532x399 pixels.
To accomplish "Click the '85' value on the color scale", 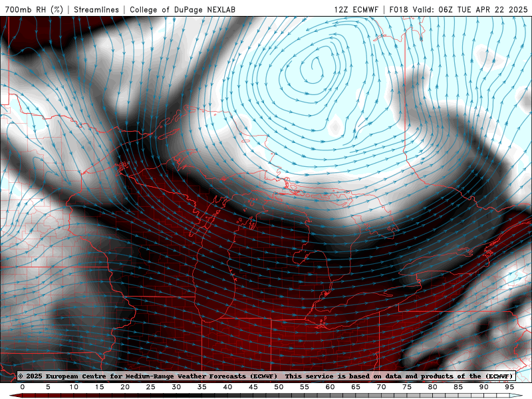I will [458, 387].
